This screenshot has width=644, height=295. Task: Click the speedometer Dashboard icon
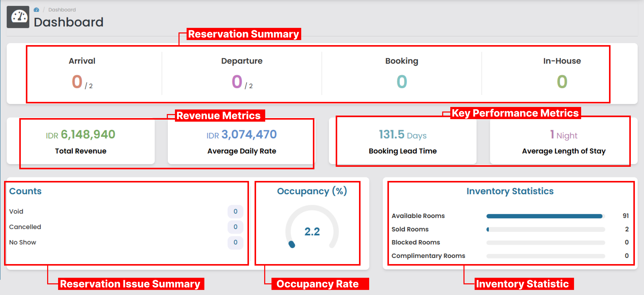(x=18, y=18)
